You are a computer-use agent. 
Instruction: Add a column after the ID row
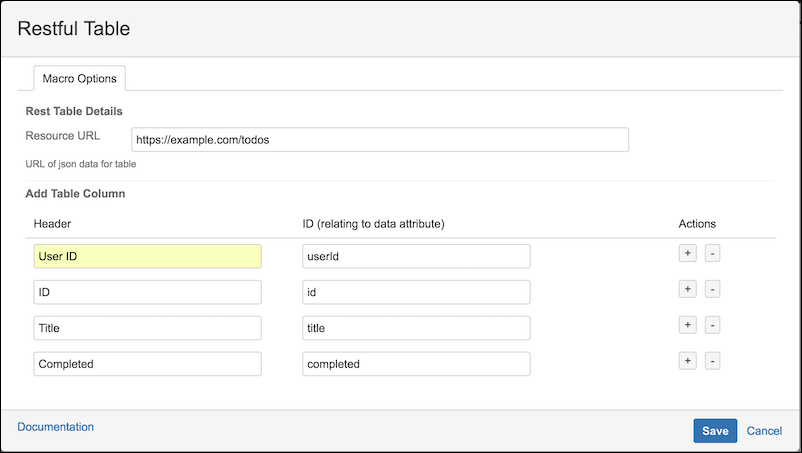[687, 289]
